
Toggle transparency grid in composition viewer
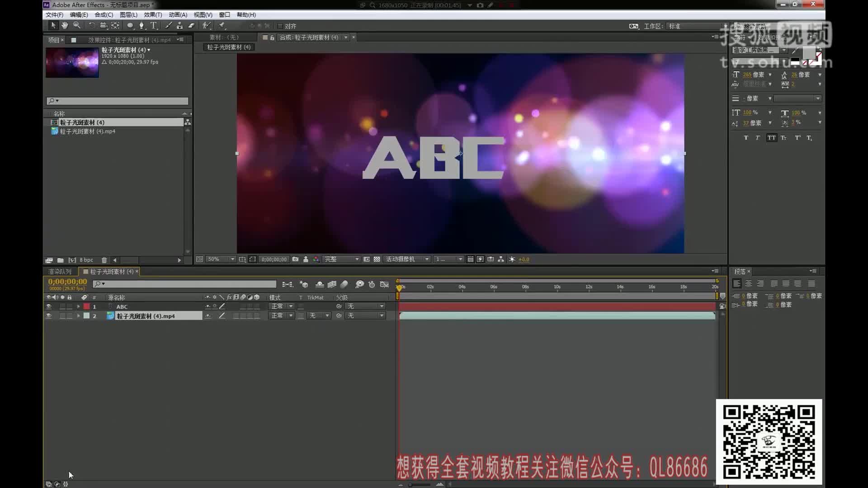[x=377, y=259]
